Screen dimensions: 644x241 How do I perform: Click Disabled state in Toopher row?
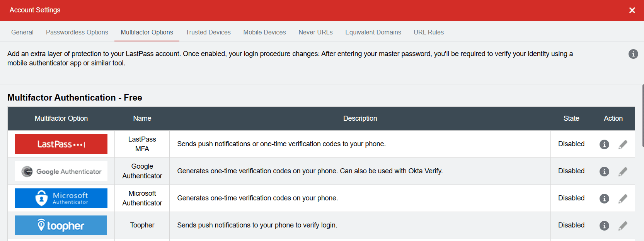[571, 225]
